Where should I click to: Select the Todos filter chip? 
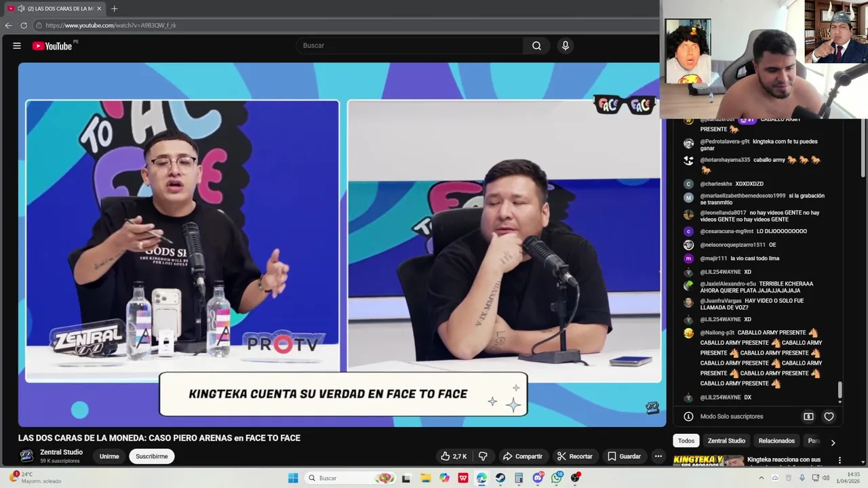(x=686, y=441)
